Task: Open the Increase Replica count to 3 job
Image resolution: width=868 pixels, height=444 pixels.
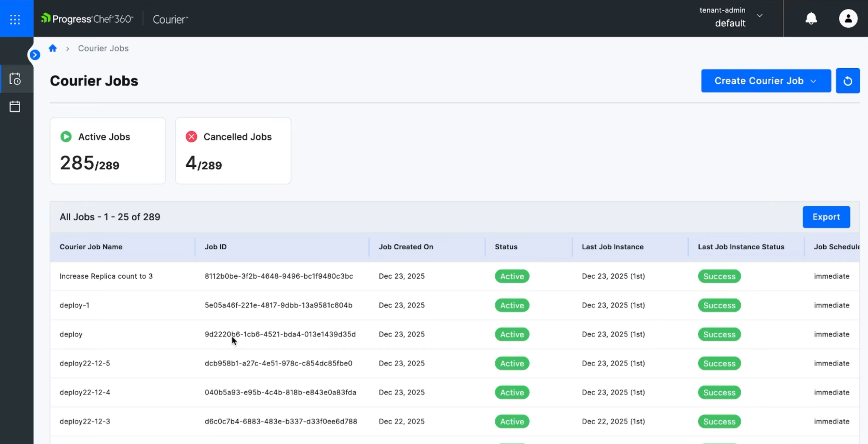Action: 106,276
